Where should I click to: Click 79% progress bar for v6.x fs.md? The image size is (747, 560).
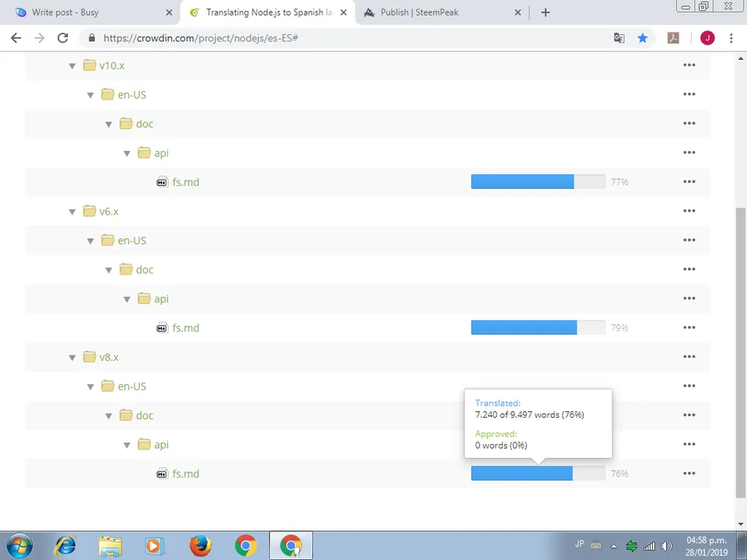(538, 327)
